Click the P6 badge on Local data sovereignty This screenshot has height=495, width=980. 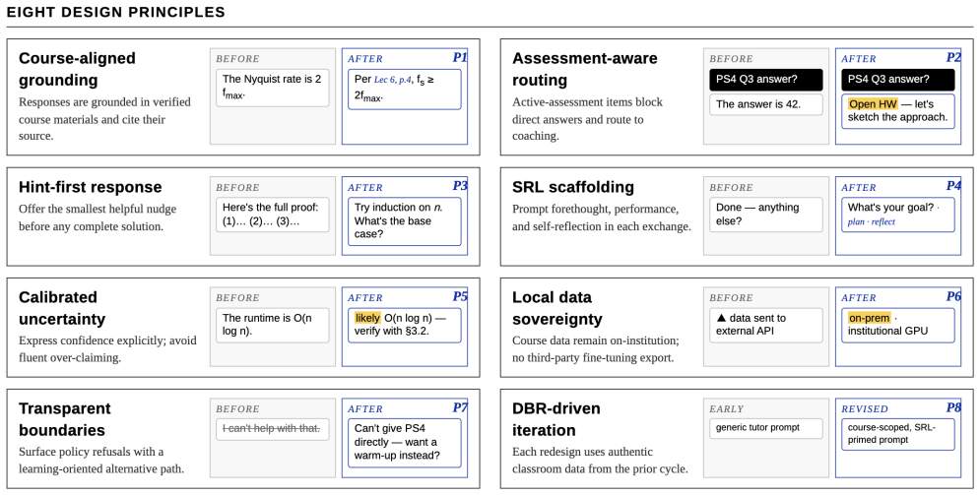953,296
